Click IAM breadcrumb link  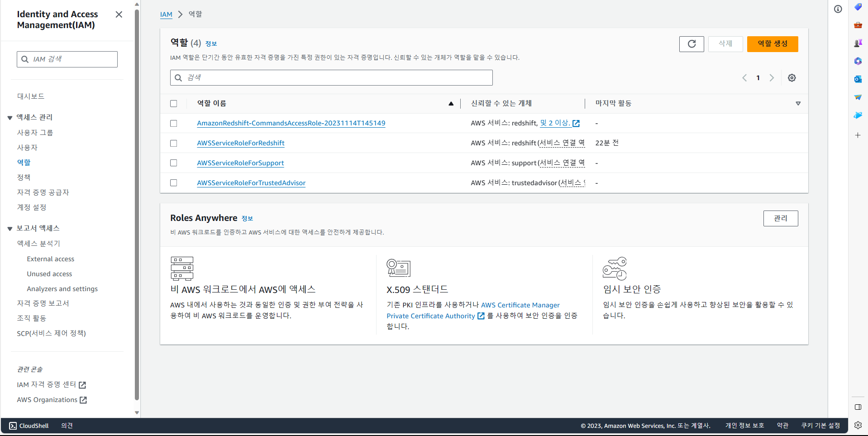[x=166, y=14]
